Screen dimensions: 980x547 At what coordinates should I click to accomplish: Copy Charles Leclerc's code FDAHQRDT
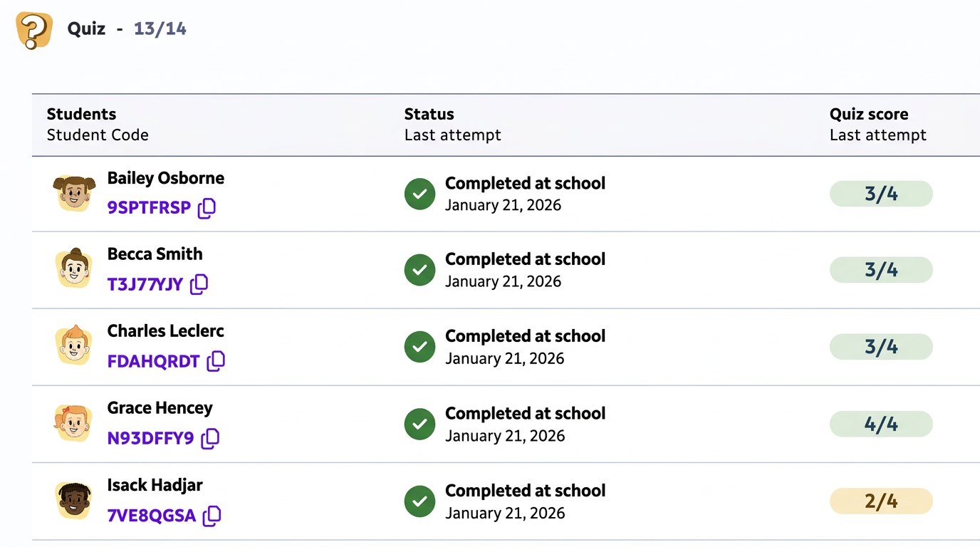pyautogui.click(x=216, y=361)
